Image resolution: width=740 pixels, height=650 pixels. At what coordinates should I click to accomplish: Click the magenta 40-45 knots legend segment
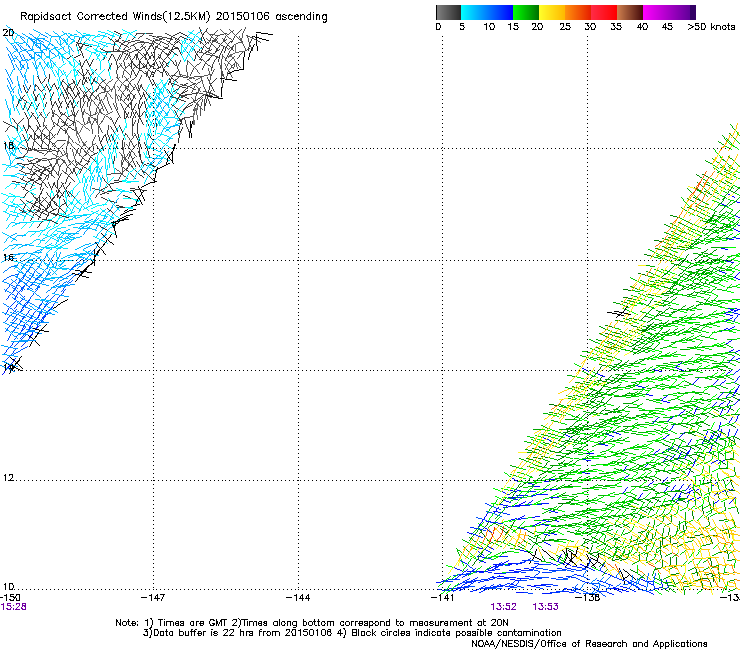pos(656,12)
